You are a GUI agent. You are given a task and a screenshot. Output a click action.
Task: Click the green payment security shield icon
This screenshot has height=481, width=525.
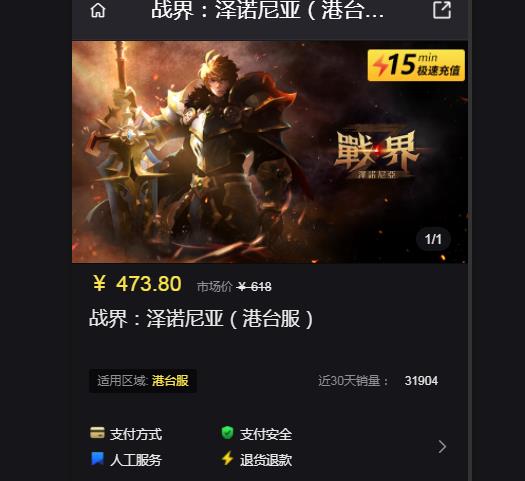pos(227,433)
